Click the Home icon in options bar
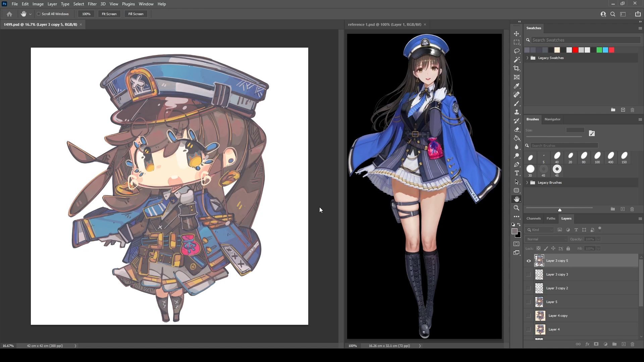This screenshot has width=644, height=362. tap(9, 14)
